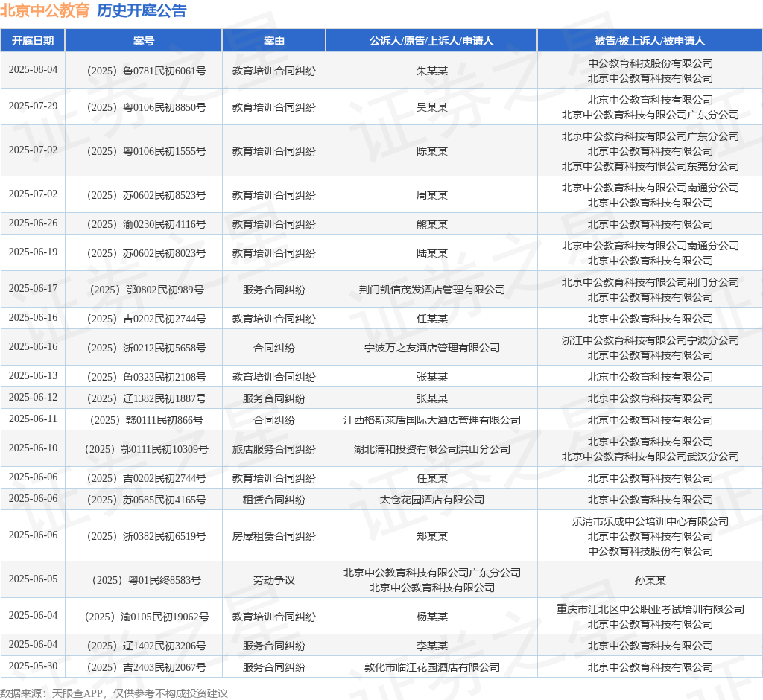Screen dimensions: 763x700
Task: Select cause 旅店服务合同纠纷
Action: tap(274, 449)
